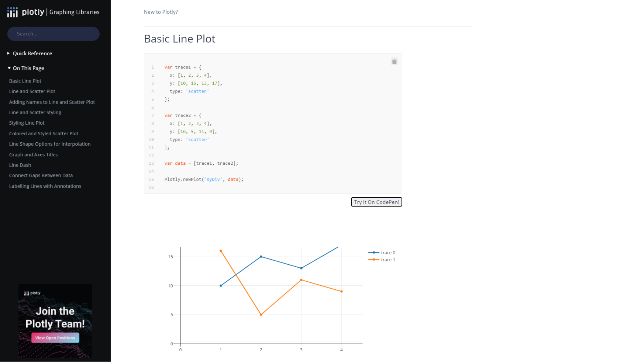The image size is (644, 362).
Task: Navigate to the Line Dash section
Action: click(20, 165)
